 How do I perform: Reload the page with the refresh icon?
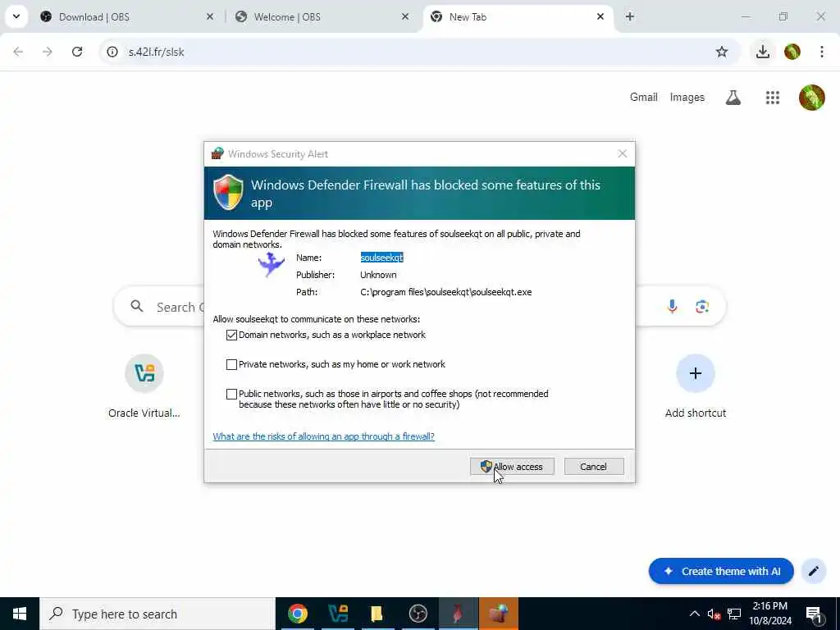pyautogui.click(x=77, y=52)
